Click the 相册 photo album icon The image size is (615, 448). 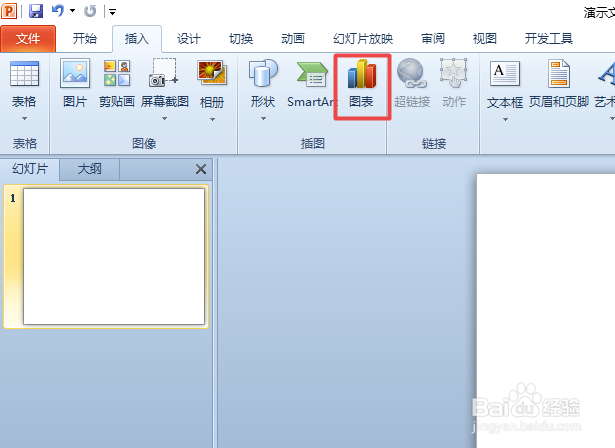pos(212,73)
